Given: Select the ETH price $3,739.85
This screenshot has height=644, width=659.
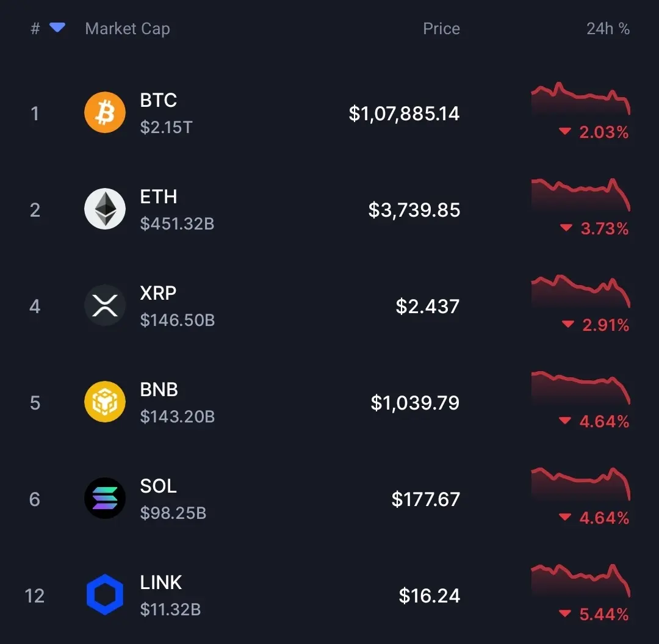Looking at the screenshot, I should (414, 210).
